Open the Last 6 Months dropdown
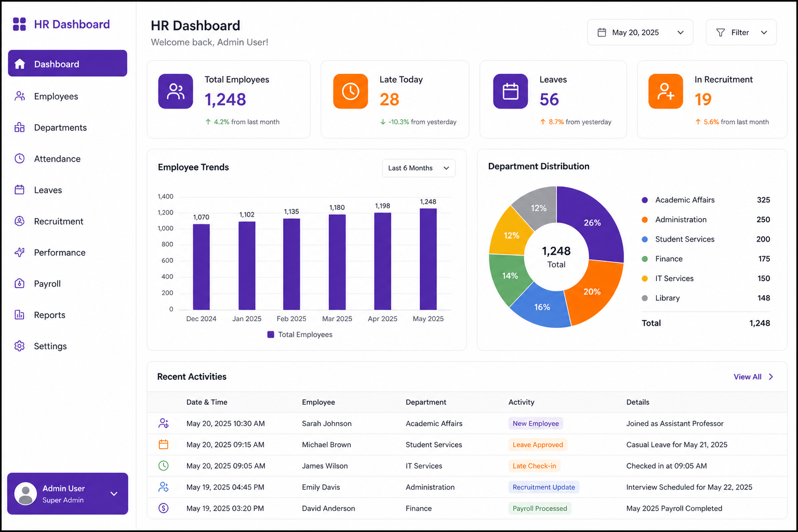The height and width of the screenshot is (532, 798). pyautogui.click(x=419, y=168)
